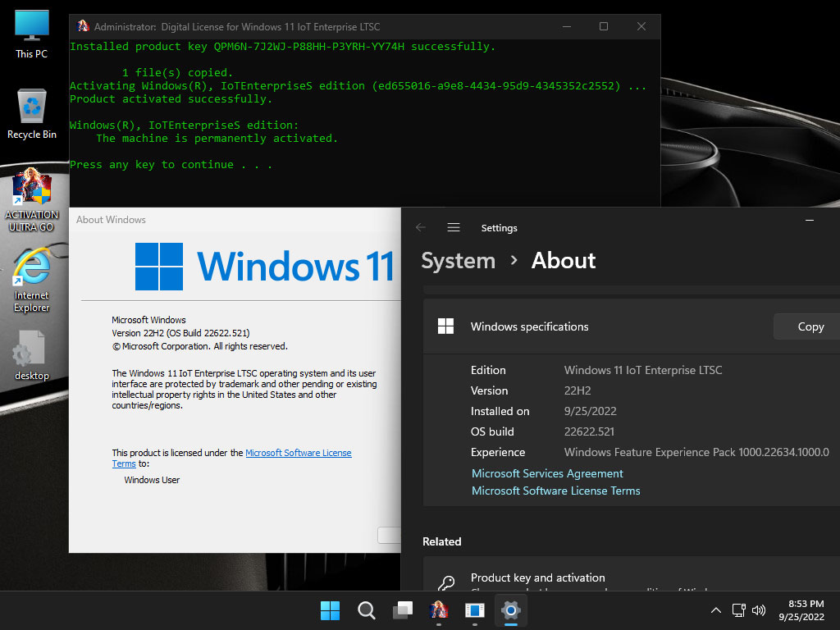Click the Windows 11 logo in About Windows
Screen dimensions: 840x630
[265, 267]
